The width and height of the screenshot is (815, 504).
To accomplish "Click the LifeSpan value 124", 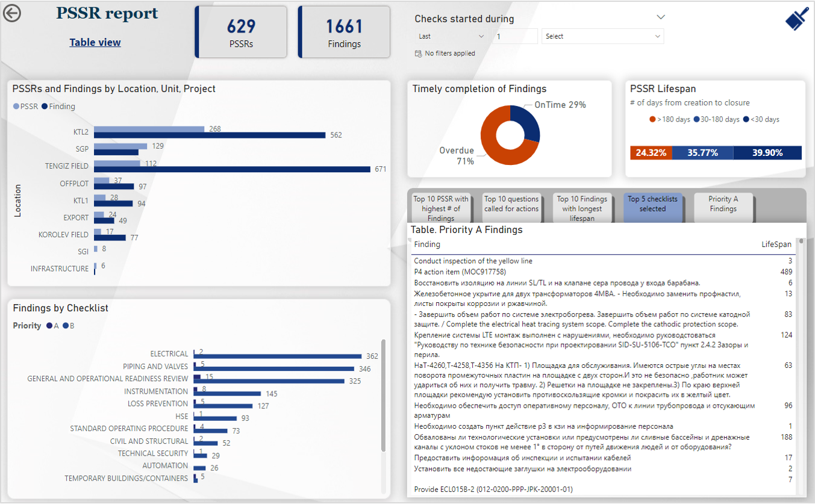I will pyautogui.click(x=786, y=335).
